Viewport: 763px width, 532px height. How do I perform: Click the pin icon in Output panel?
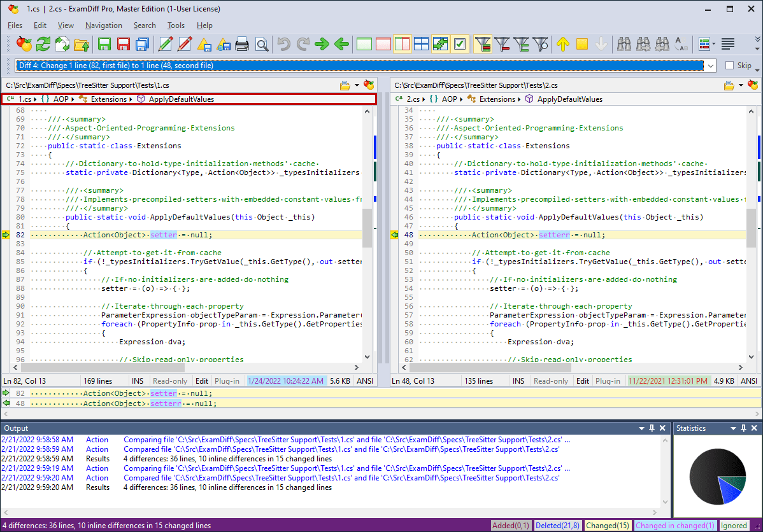pyautogui.click(x=652, y=428)
